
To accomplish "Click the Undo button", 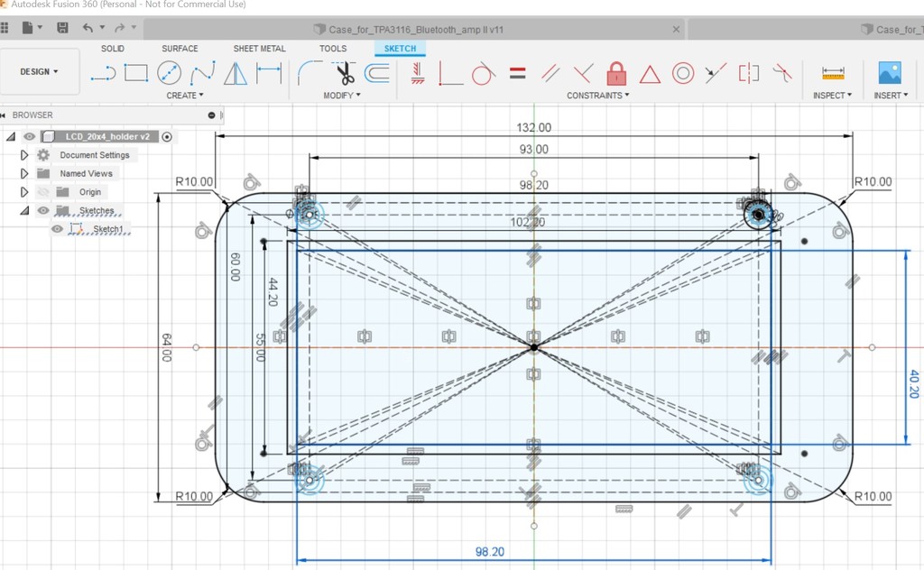I will coord(88,28).
